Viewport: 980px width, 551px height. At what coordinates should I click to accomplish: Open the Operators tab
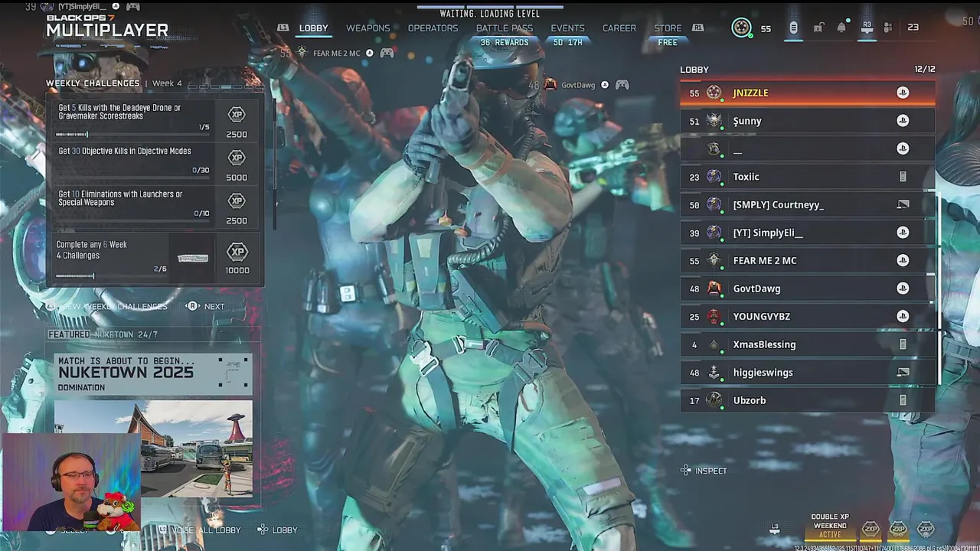(433, 28)
